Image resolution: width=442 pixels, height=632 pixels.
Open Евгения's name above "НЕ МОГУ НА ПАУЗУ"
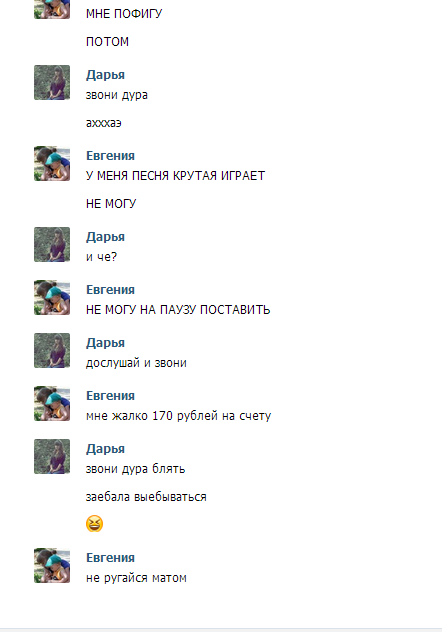pyautogui.click(x=110, y=289)
